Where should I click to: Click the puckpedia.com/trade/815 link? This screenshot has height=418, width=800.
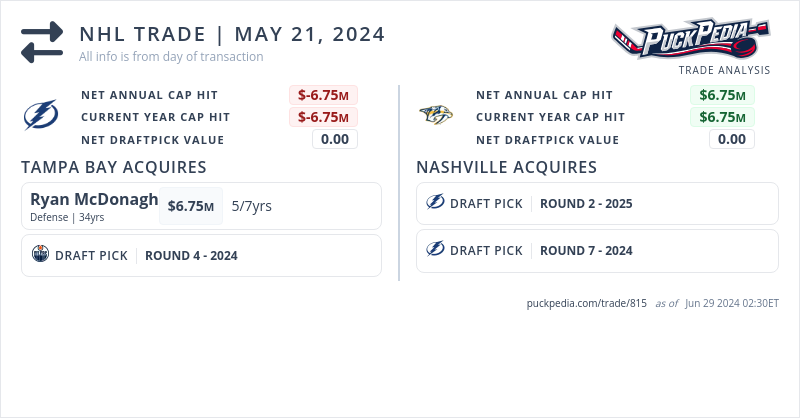click(x=587, y=304)
